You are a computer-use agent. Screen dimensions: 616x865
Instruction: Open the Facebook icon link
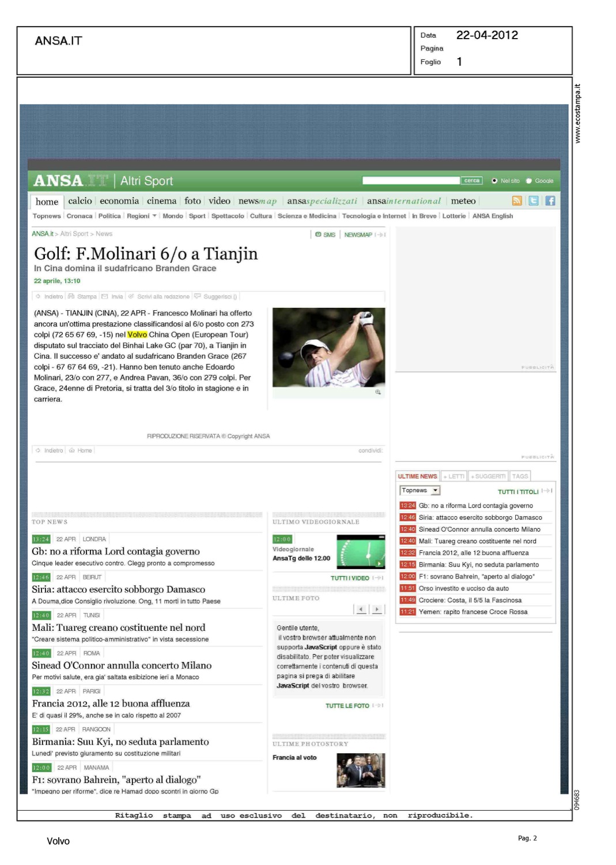point(550,201)
